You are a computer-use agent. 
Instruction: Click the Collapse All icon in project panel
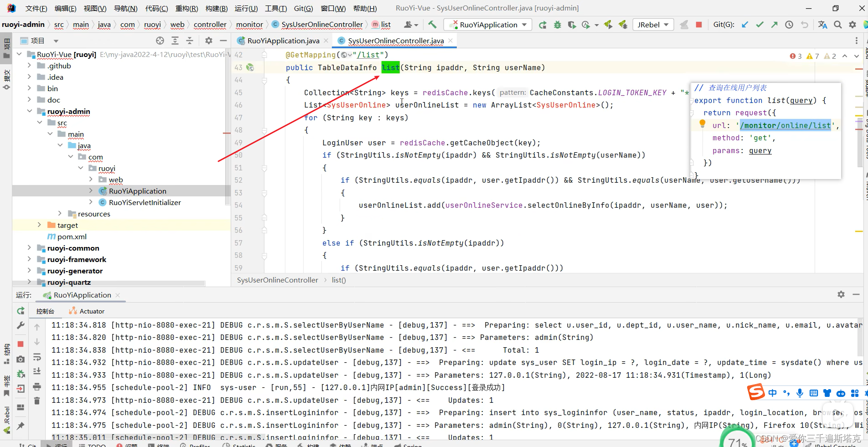(x=190, y=41)
